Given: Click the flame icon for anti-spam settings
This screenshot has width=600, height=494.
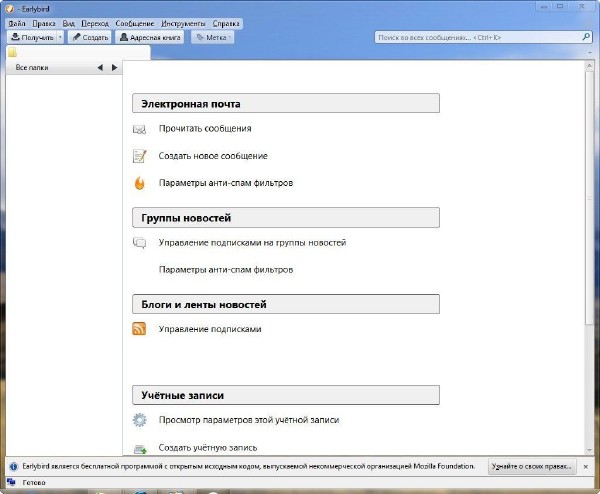Looking at the screenshot, I should (x=140, y=183).
